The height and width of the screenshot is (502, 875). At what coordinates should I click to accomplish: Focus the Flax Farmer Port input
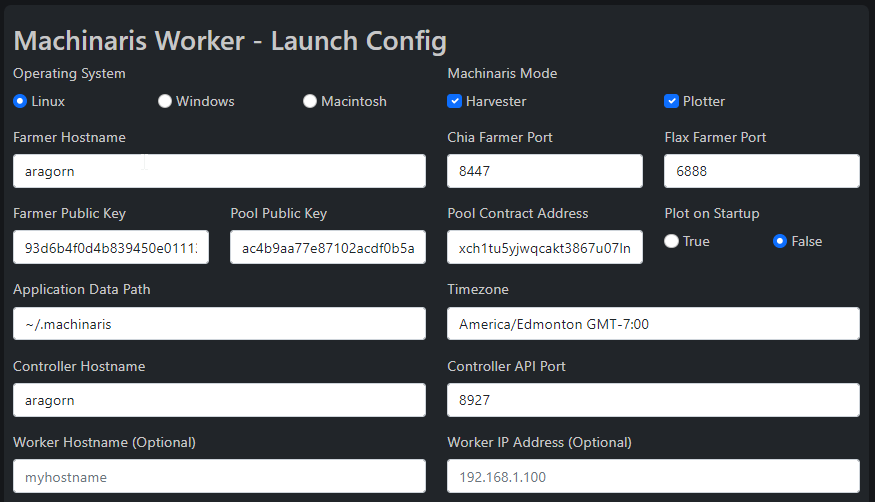(x=762, y=171)
